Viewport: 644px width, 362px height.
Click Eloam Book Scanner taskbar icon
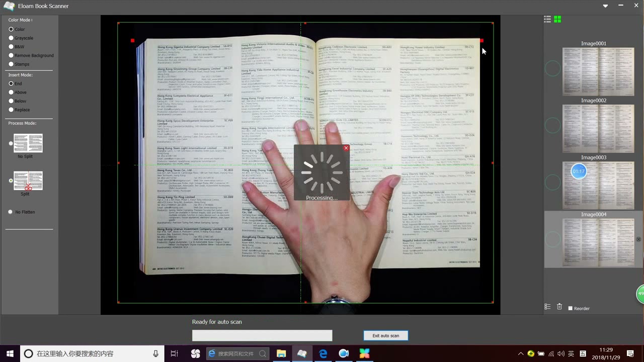tap(302, 353)
